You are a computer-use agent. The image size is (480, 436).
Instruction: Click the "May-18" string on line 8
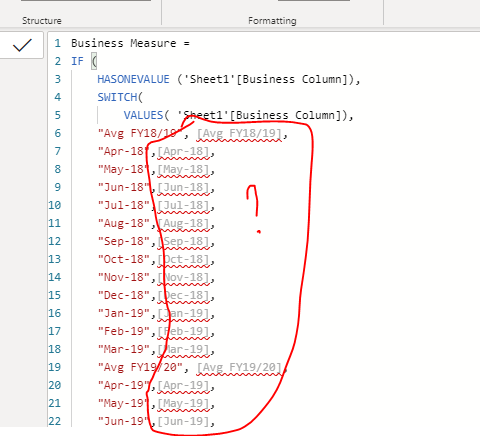(x=124, y=169)
